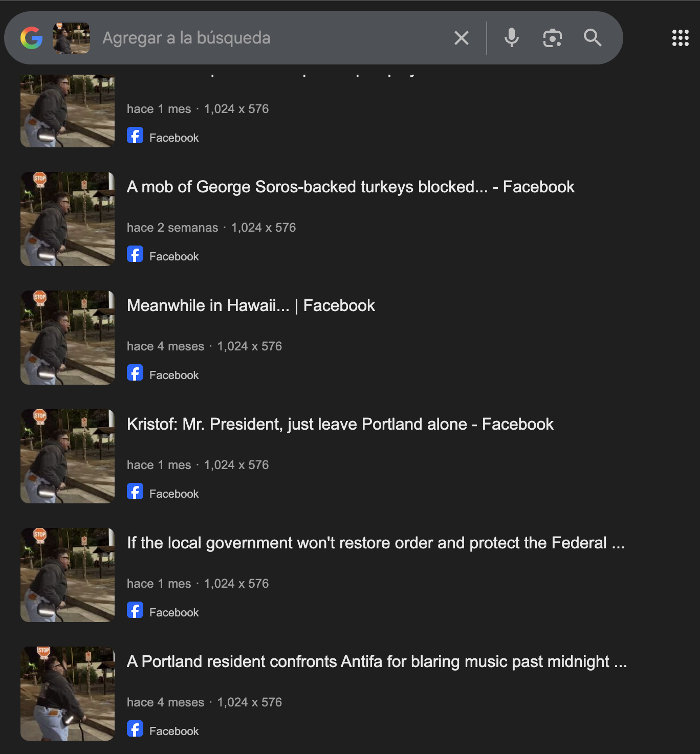Click Facebook icon under 'Meanwhile in Hawaii'
This screenshot has height=754, width=700.
135,373
